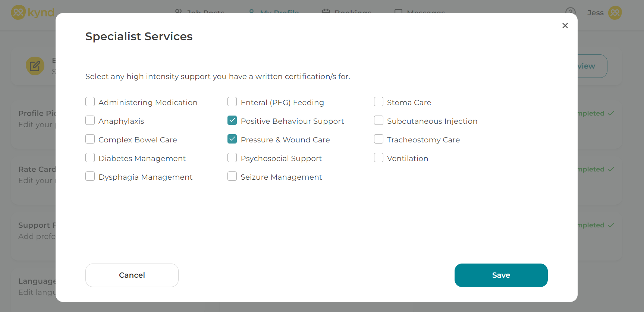
Task: Check the Seizure Management option
Action: [x=232, y=176]
